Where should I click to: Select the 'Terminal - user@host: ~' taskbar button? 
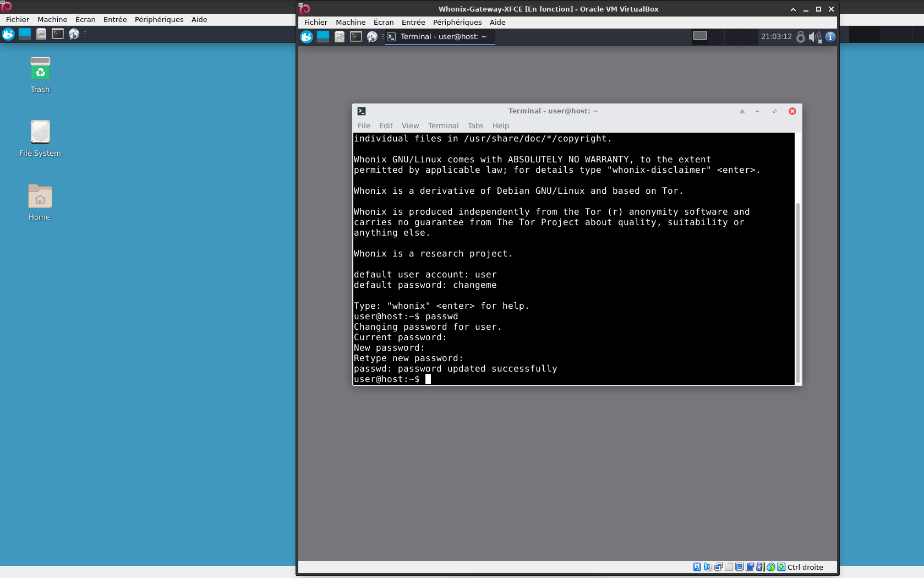(x=440, y=36)
